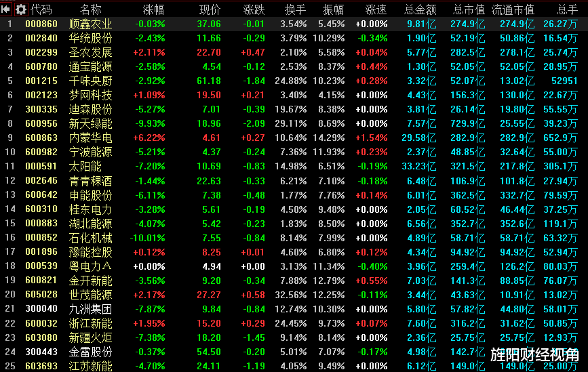Click stock code 603693
The image size is (588, 372).
41,366
